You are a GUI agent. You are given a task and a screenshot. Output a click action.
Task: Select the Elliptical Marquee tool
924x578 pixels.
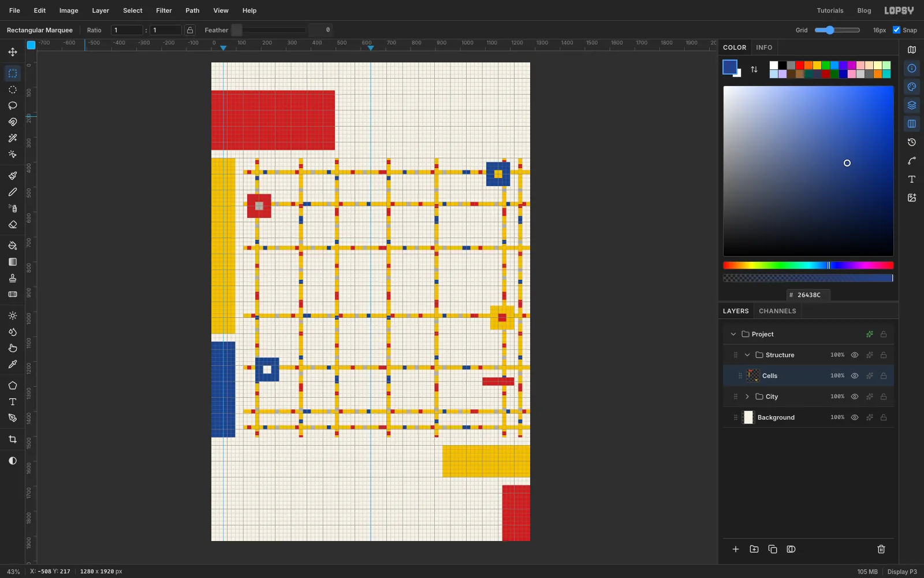click(13, 90)
